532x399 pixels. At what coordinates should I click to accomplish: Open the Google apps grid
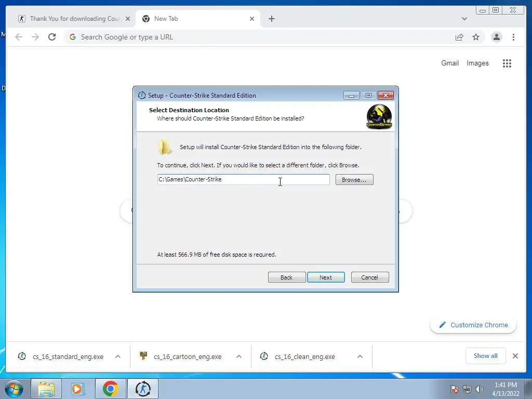(x=507, y=63)
